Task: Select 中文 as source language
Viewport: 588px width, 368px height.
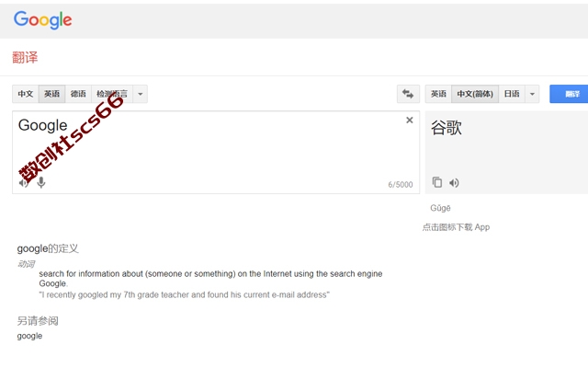Action: 26,94
